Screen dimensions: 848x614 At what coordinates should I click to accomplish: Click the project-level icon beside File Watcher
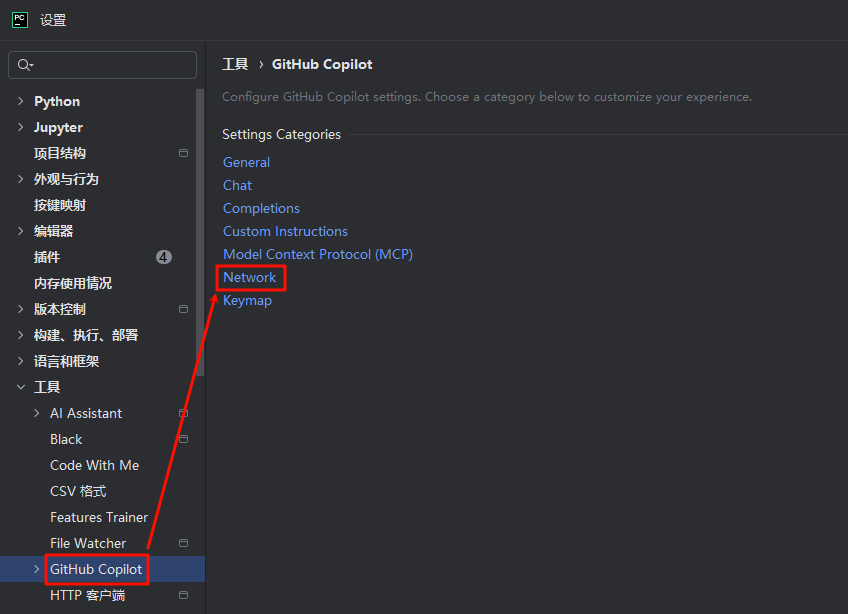(183, 543)
